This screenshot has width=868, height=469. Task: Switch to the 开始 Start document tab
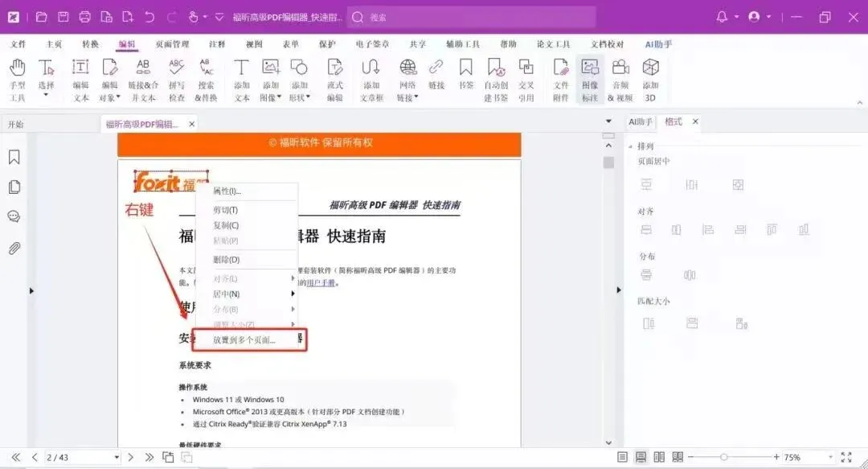(x=16, y=124)
